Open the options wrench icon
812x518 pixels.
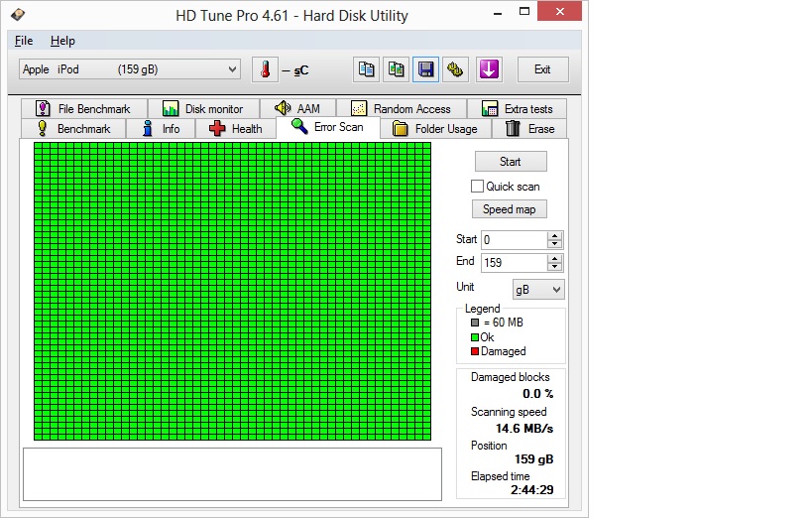455,69
